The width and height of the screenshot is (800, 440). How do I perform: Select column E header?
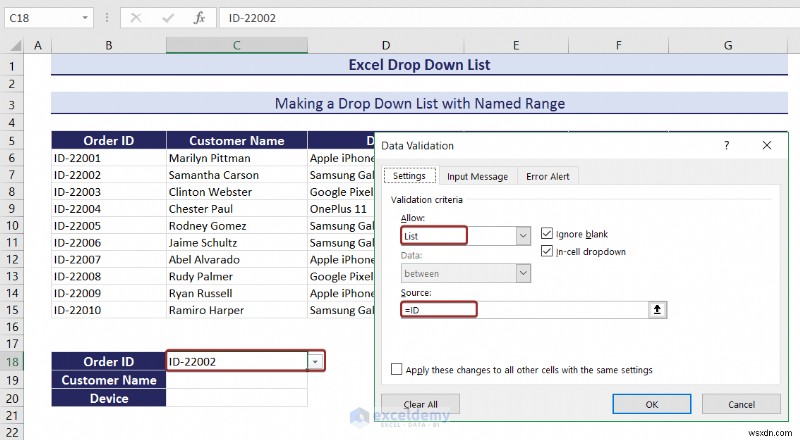[516, 45]
